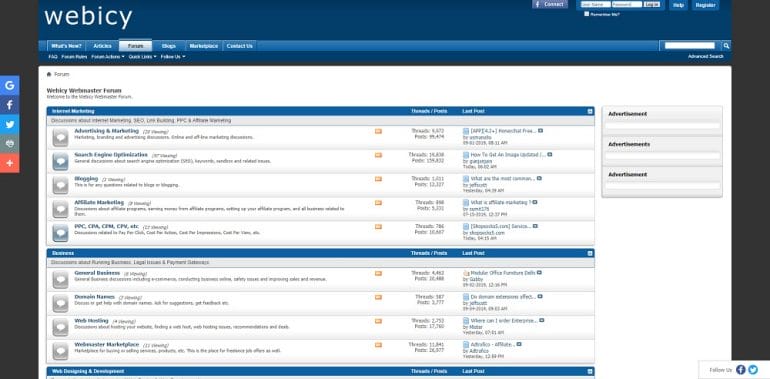
Task: Click the home icon beside Forum breadcrumb
Action: coord(49,74)
